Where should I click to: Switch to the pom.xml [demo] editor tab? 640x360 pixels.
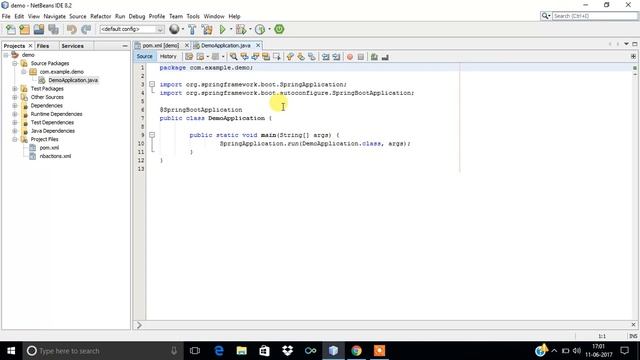[x=160, y=45]
